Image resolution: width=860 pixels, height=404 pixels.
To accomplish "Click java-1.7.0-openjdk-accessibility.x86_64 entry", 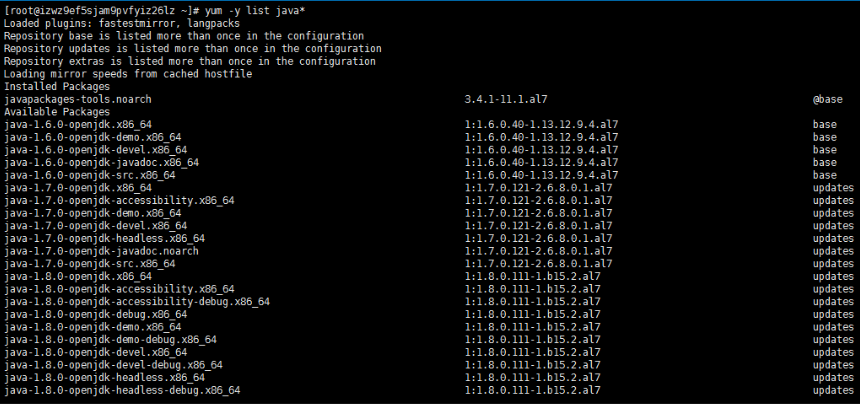I will tap(119, 200).
